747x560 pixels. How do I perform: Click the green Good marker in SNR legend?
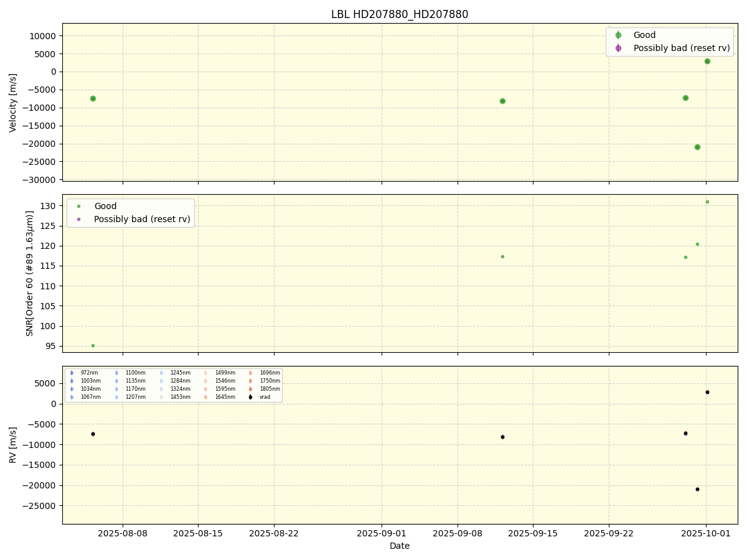pyautogui.click(x=78, y=207)
